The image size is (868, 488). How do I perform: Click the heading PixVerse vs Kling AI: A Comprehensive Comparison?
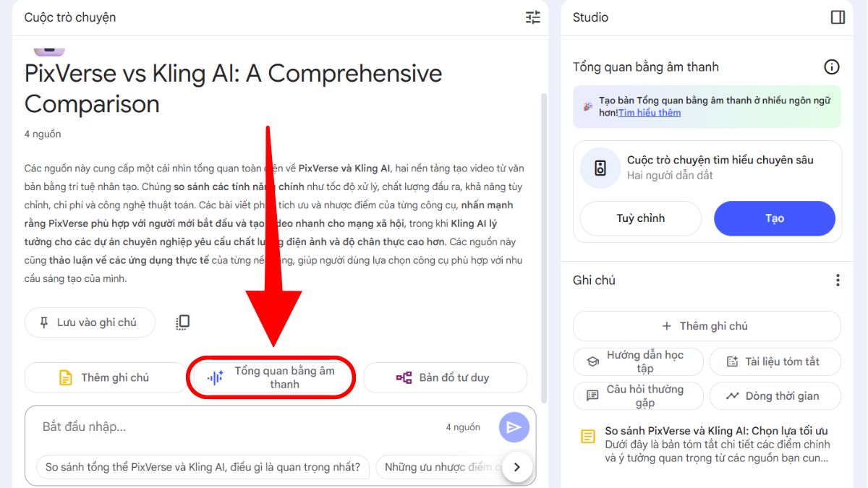pyautogui.click(x=234, y=88)
